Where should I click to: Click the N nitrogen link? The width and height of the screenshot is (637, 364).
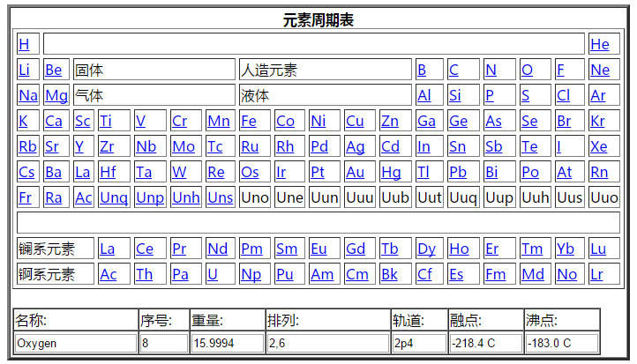[x=491, y=70]
